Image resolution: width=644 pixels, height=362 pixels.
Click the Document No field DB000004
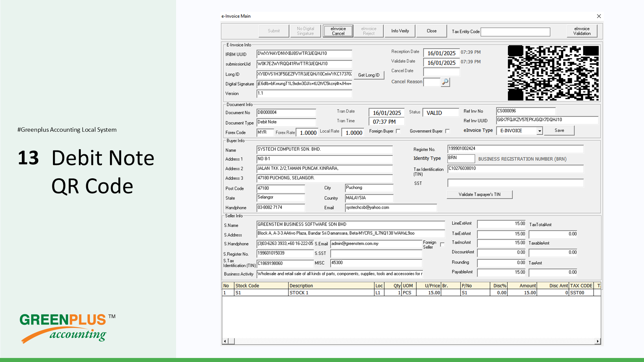point(286,113)
